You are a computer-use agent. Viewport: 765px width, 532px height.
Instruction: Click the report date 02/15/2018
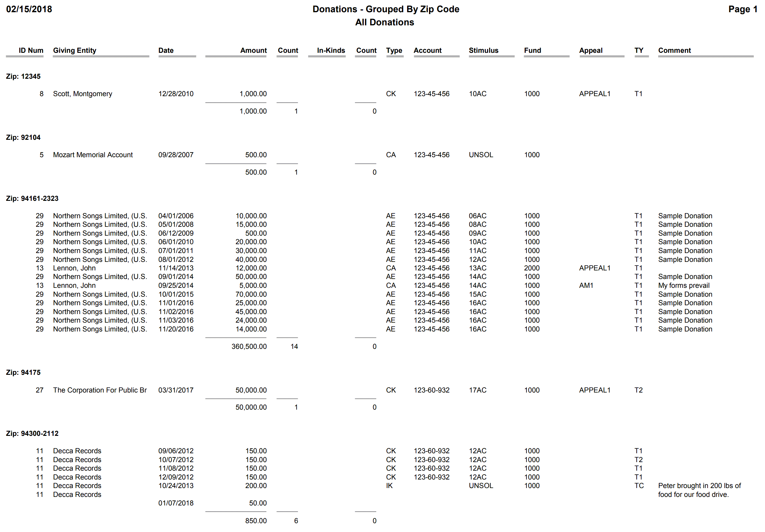click(x=29, y=9)
